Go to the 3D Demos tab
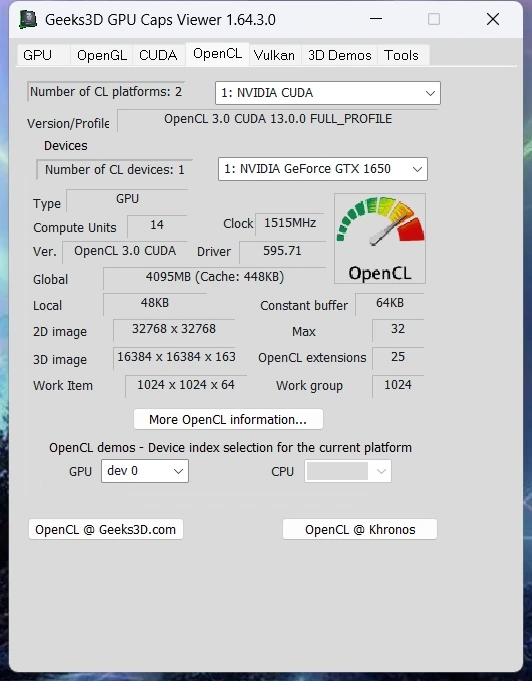The height and width of the screenshot is (681, 532). click(x=340, y=55)
